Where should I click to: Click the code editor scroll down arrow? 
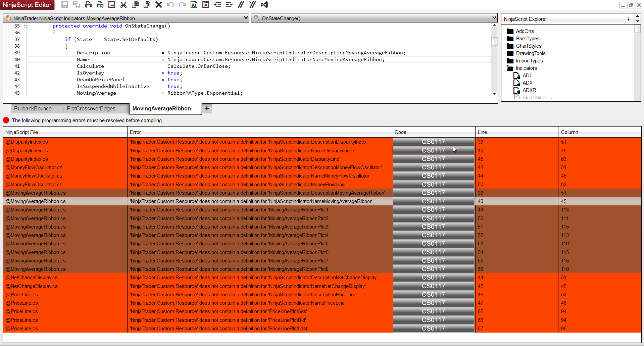click(494, 94)
